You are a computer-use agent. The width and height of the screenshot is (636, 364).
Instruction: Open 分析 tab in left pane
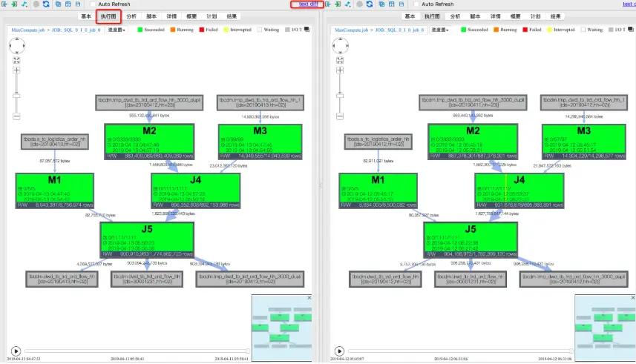pyautogui.click(x=131, y=16)
